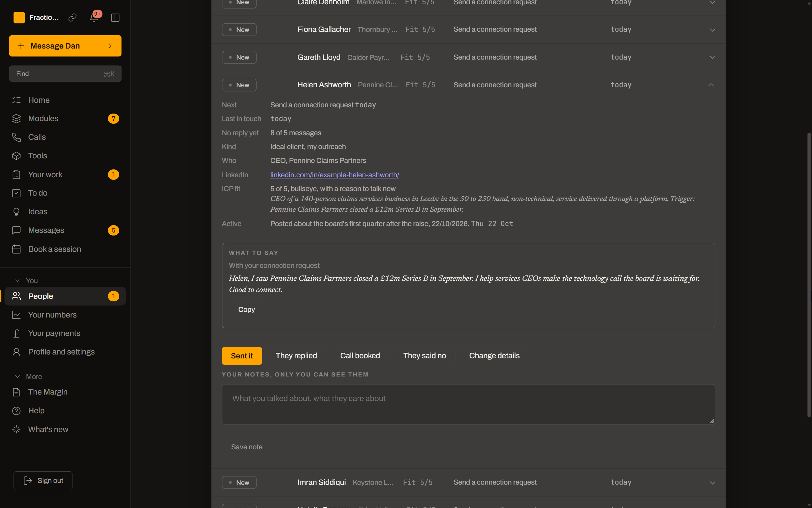Viewport: 812px width, 508px height.
Task: Open Tools in the sidebar
Action: point(65,156)
